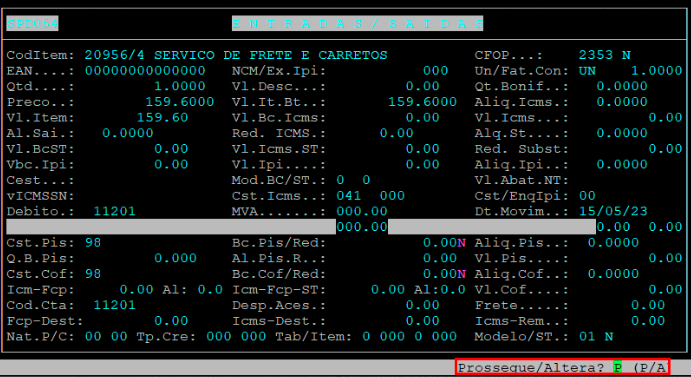Click the Nat.P/C label
Viewport: 691px width, 377px height.
[x=40, y=336]
